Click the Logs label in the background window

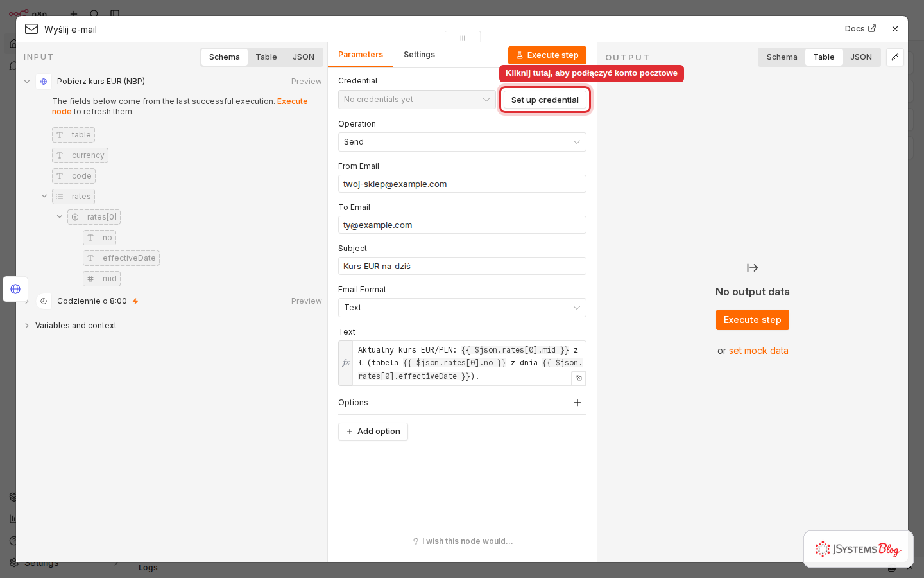pos(148,568)
